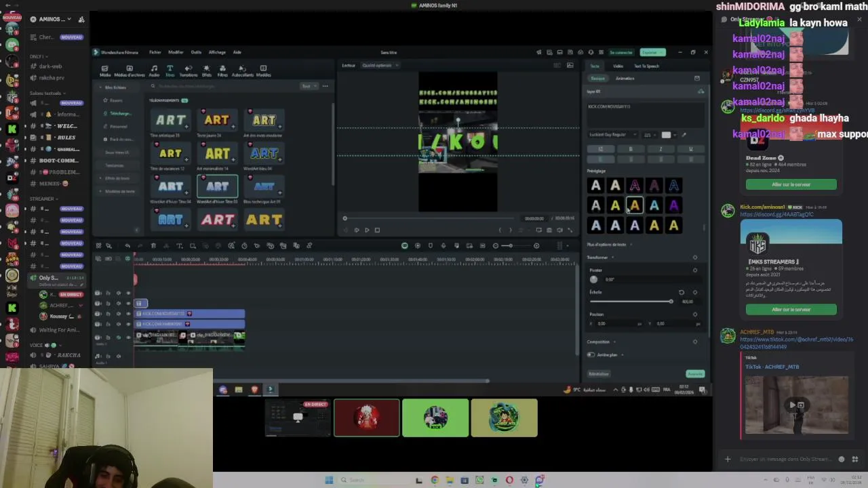Viewport: 868px width, 488px height.
Task: Select the Text tool in timeline toolbar
Action: (x=180, y=245)
